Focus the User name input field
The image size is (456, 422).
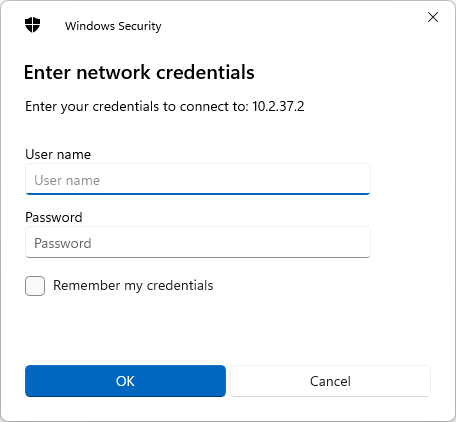[x=198, y=179]
